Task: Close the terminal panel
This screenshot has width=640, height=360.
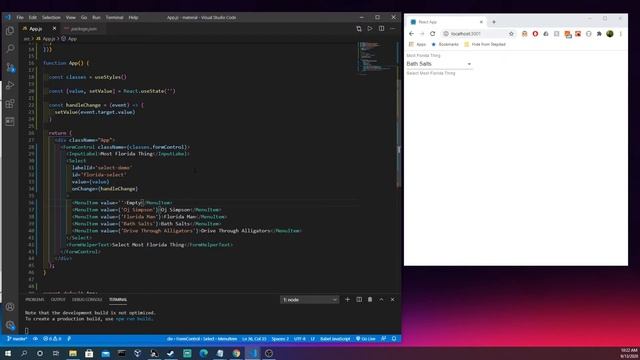Action: tap(393, 300)
